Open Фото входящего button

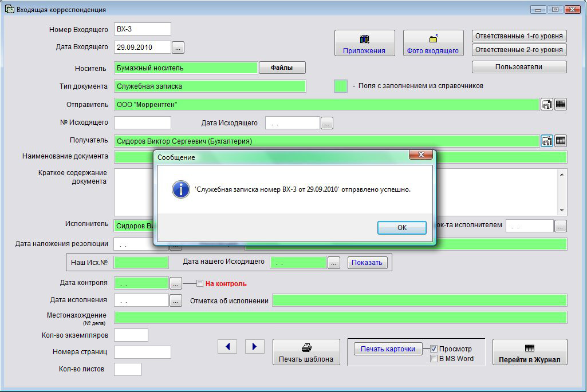[433, 43]
